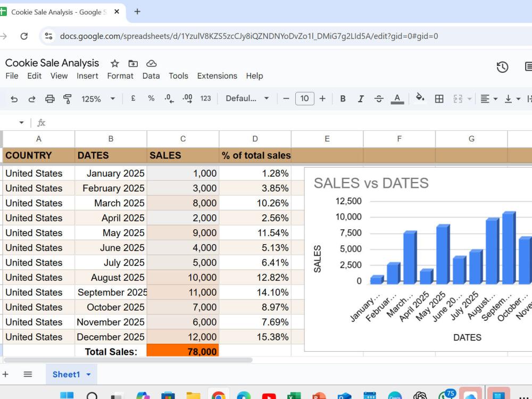Format as currency with the pound icon

(x=134, y=98)
